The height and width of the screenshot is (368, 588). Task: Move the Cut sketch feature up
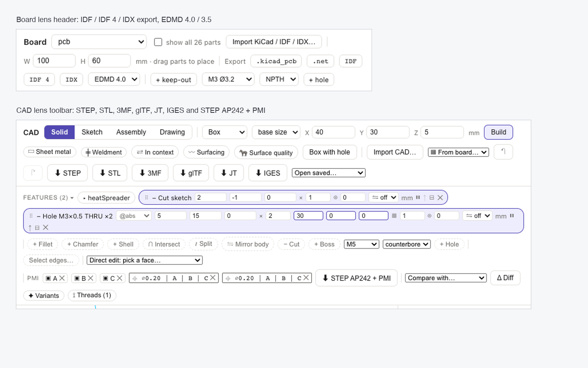(x=425, y=197)
